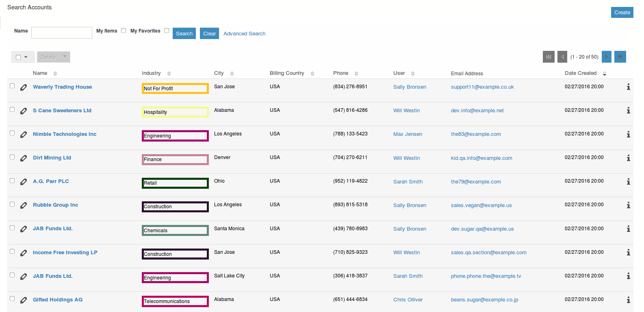Select Waverly Trading House row checkbox
The height and width of the screenshot is (312, 644).
[12, 86]
